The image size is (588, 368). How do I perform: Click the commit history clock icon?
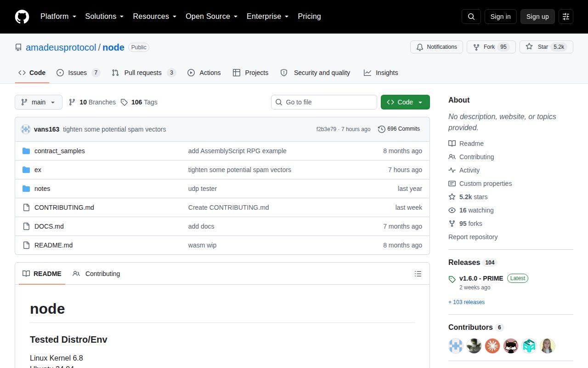pyautogui.click(x=382, y=129)
